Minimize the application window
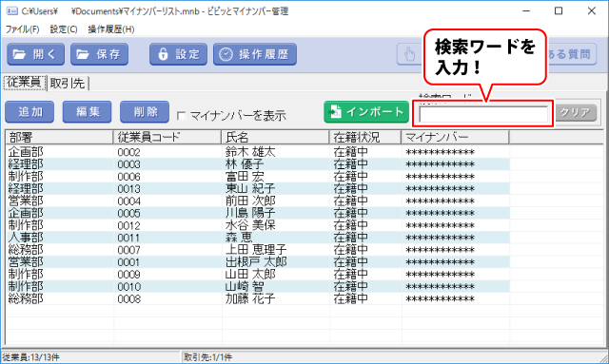Image resolution: width=609 pixels, height=364 pixels. click(x=526, y=10)
